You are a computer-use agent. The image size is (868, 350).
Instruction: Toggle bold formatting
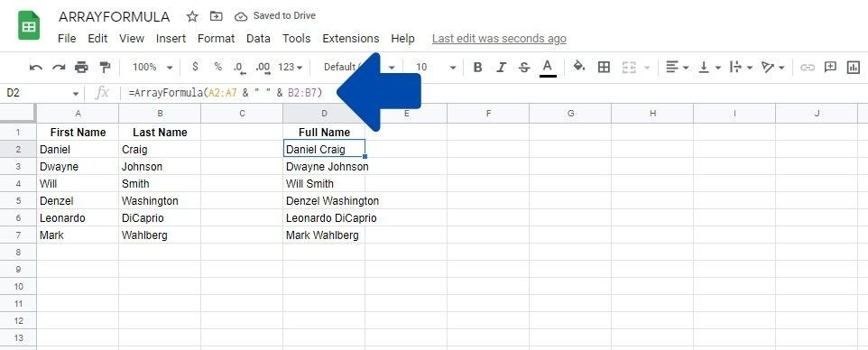(x=477, y=68)
